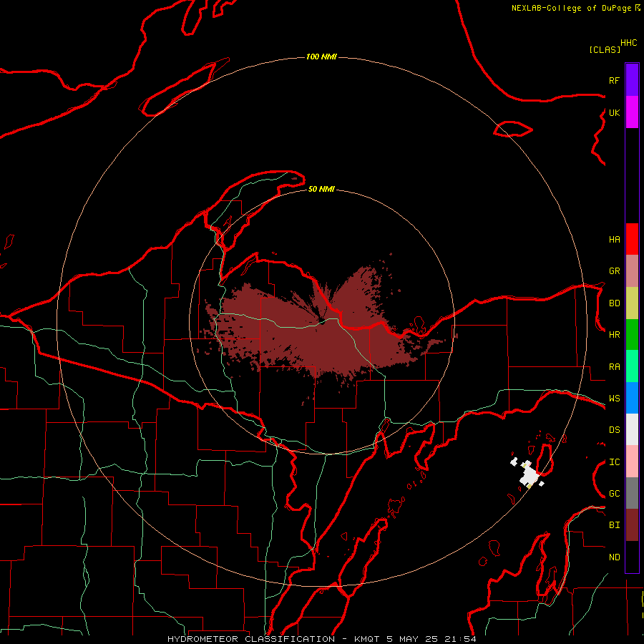This screenshot has height=644, width=644.
Task: Click the IC light pink legend swatch
Action: click(632, 462)
